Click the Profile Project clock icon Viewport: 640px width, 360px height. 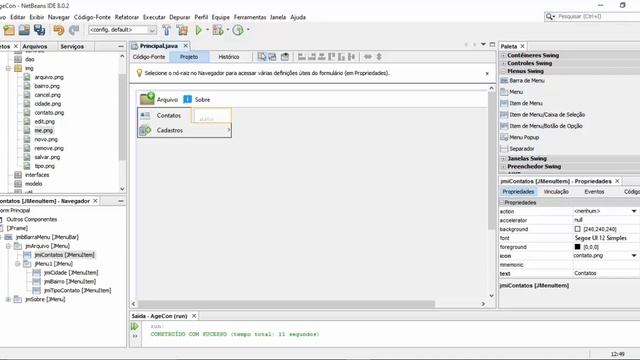238,30
